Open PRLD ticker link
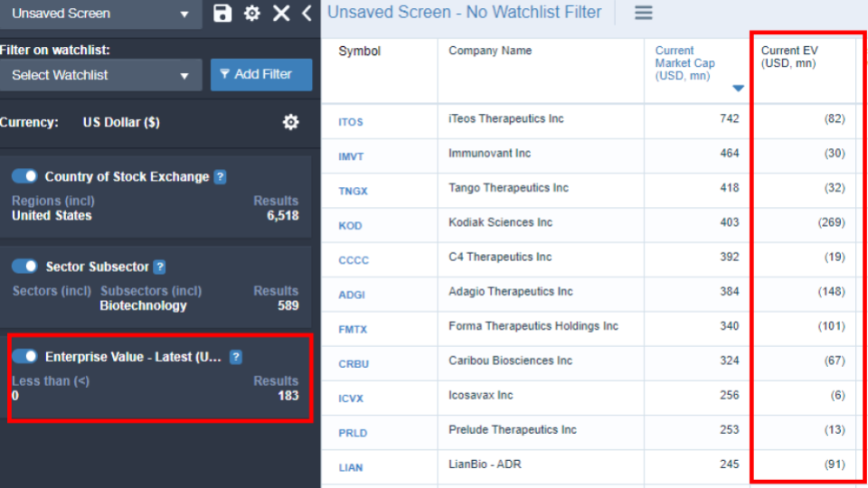The height and width of the screenshot is (488, 868). 353,433
